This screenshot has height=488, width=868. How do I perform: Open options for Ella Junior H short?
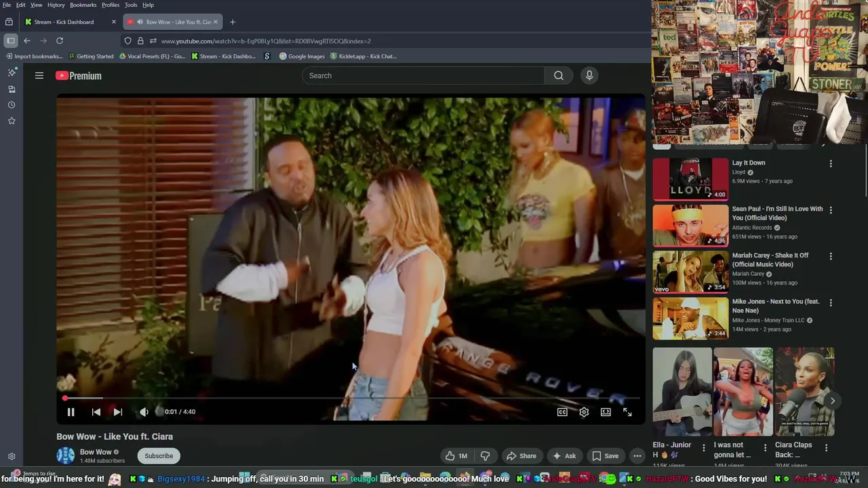pos(703,448)
